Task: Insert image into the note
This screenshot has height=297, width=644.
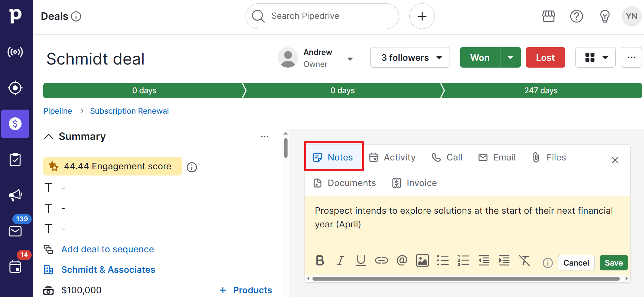Action: point(422,261)
